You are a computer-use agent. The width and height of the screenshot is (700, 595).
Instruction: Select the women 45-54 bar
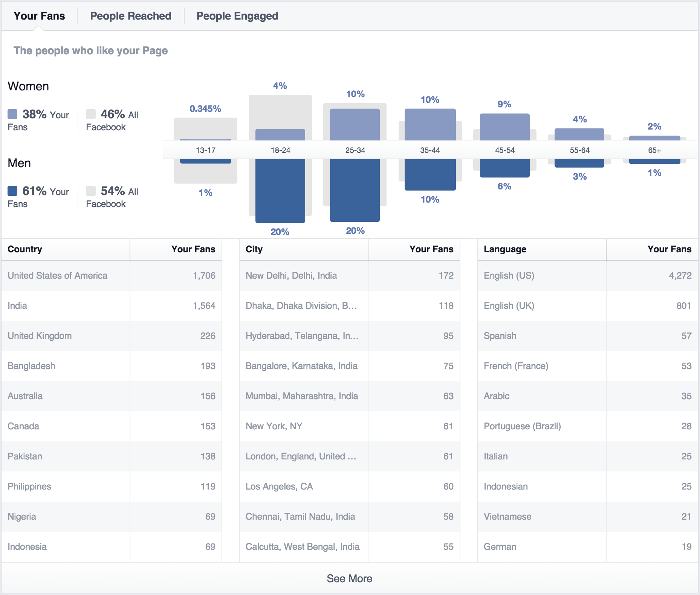505,127
